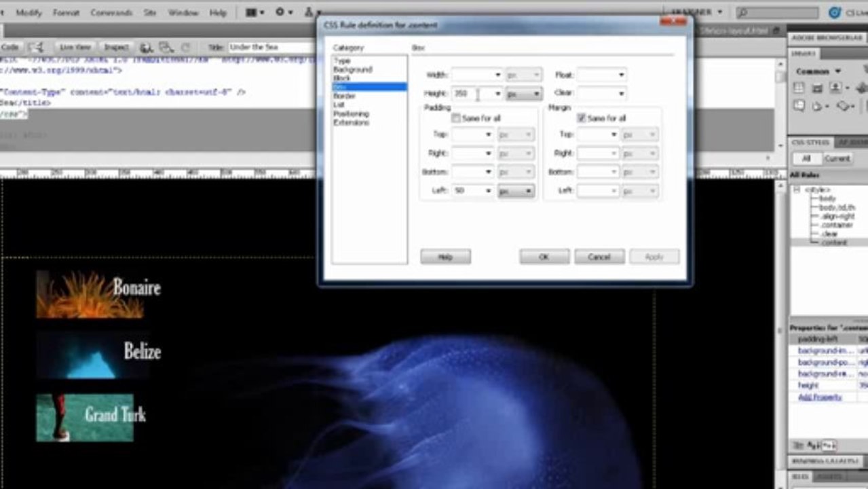Image resolution: width=868 pixels, height=489 pixels.
Task: Collapse the style tree node in All Rules
Action: [x=797, y=189]
